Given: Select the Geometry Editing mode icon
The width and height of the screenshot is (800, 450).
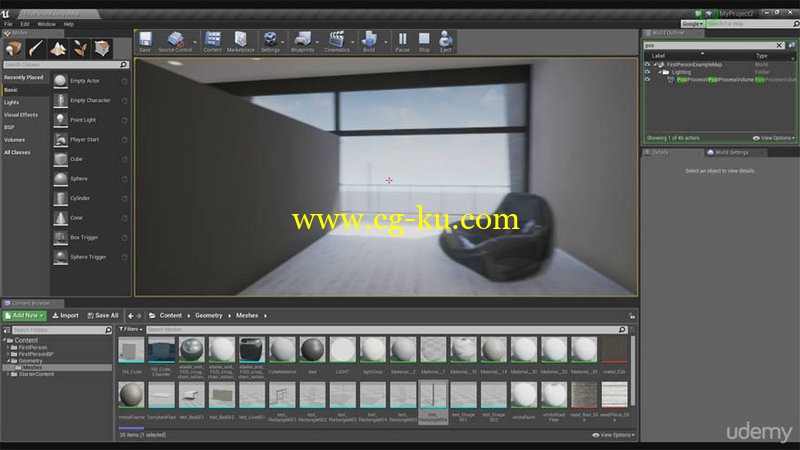Looking at the screenshot, I should pyautogui.click(x=102, y=49).
